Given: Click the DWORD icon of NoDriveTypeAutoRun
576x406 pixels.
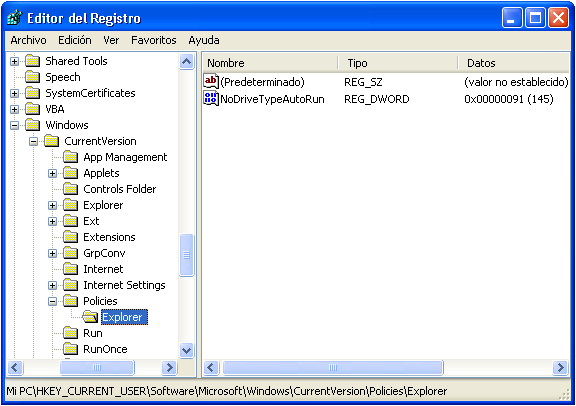Looking at the screenshot, I should click(x=211, y=99).
